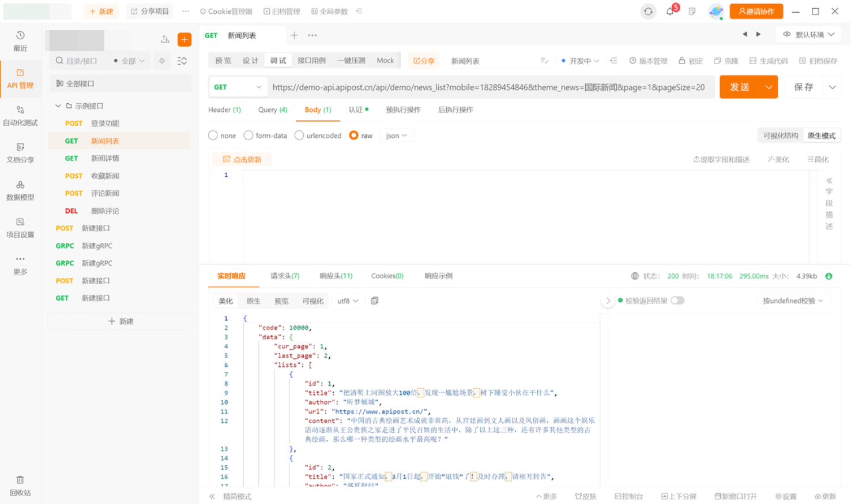Open 文档分享 in the sidebar
The height and width of the screenshot is (504, 851).
point(20,153)
